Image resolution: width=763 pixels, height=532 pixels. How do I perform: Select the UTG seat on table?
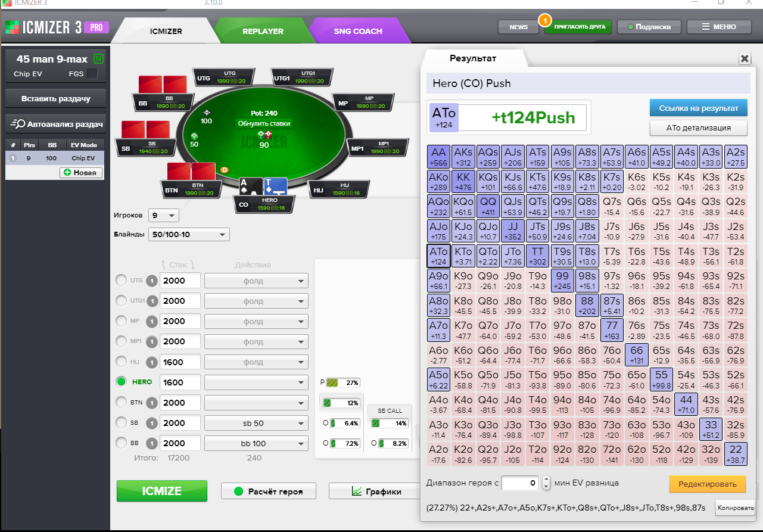click(x=223, y=77)
